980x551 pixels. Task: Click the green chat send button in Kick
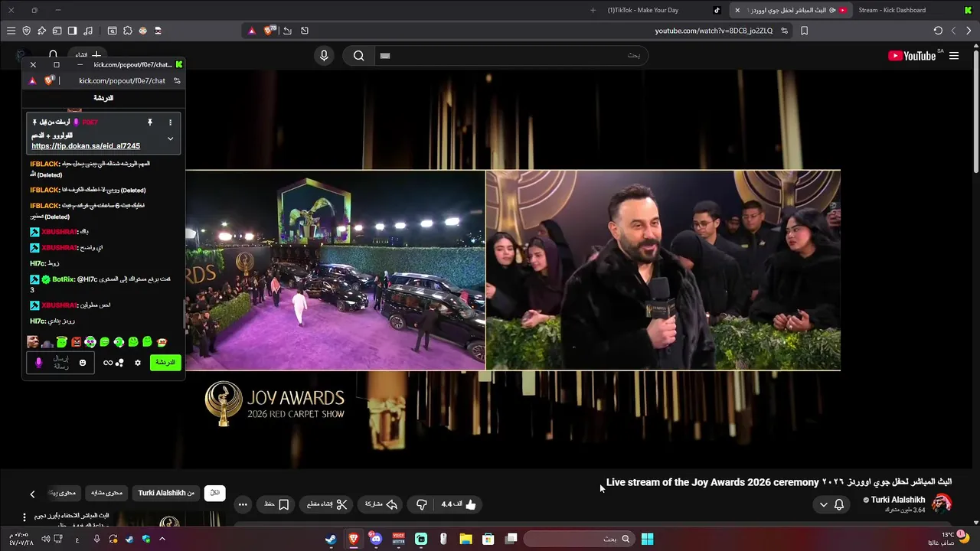tap(165, 363)
